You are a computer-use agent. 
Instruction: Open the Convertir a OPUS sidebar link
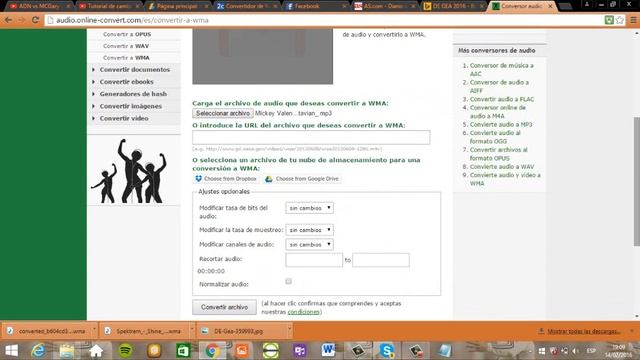click(127, 34)
